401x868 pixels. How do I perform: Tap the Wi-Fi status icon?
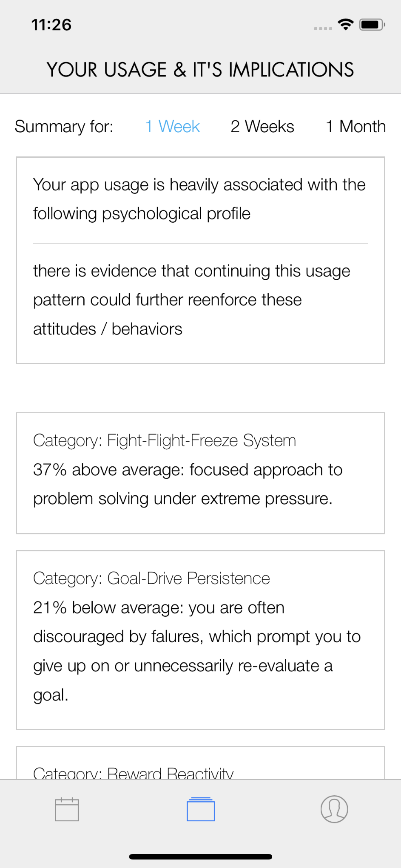pos(346,25)
